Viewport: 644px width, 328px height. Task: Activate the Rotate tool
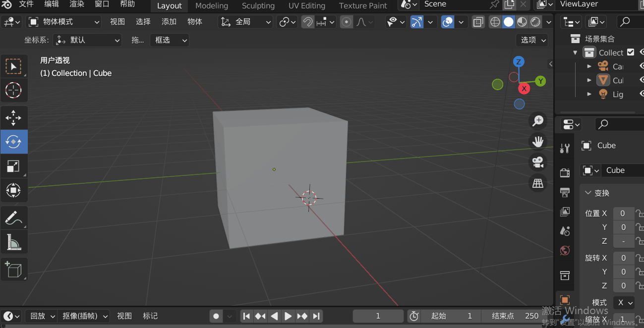[13, 142]
